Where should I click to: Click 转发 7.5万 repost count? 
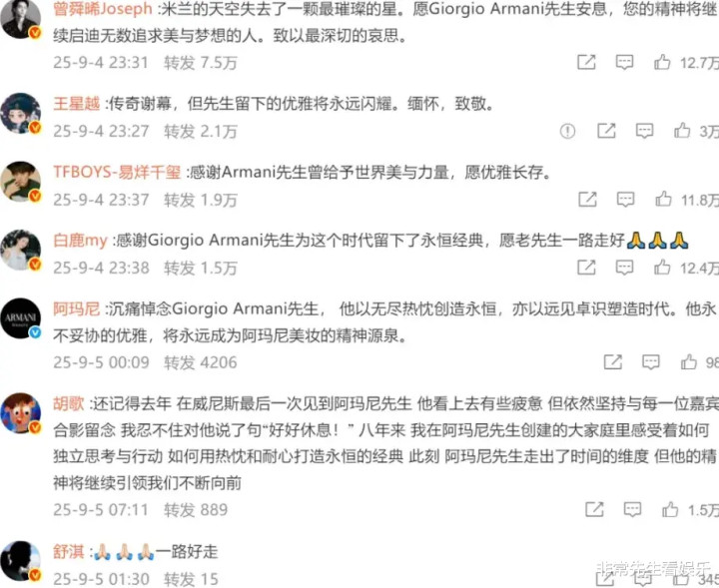pos(201,63)
